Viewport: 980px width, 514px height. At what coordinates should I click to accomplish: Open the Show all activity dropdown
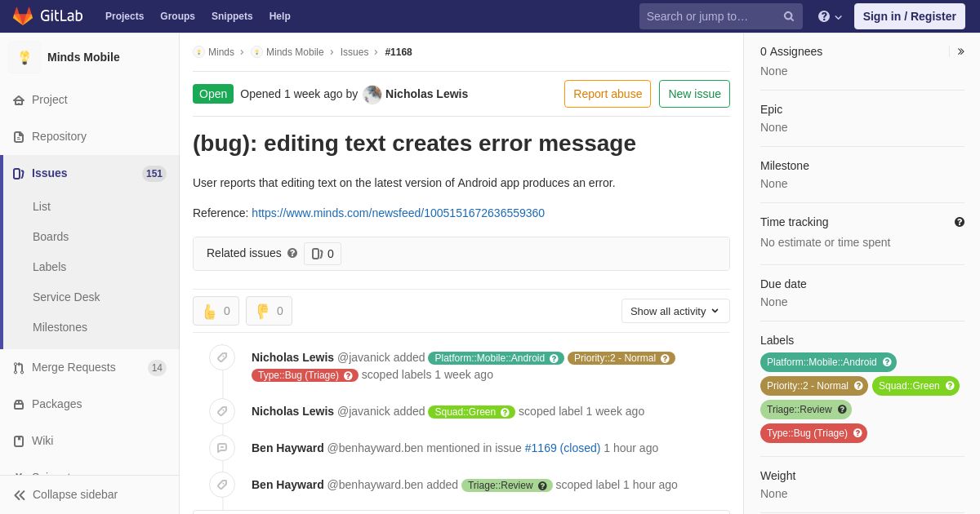[675, 311]
